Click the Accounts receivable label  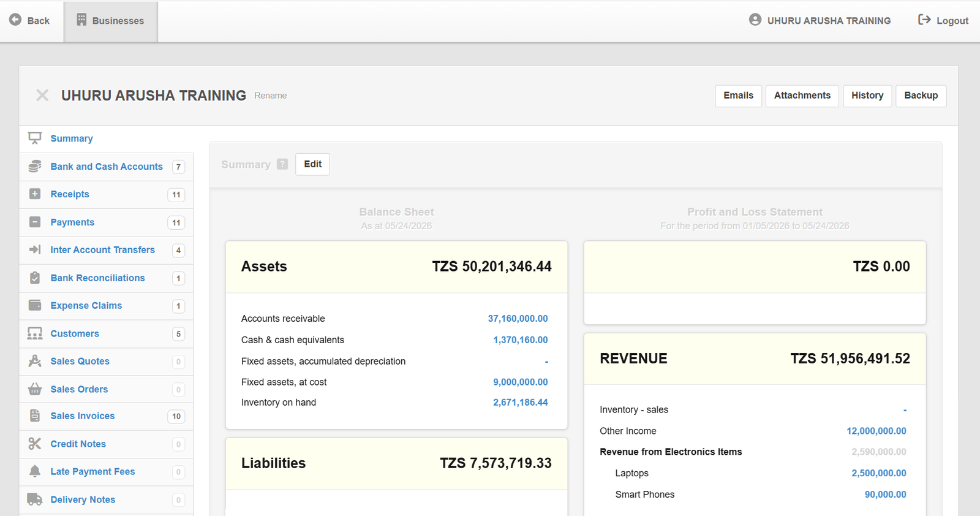tap(283, 319)
